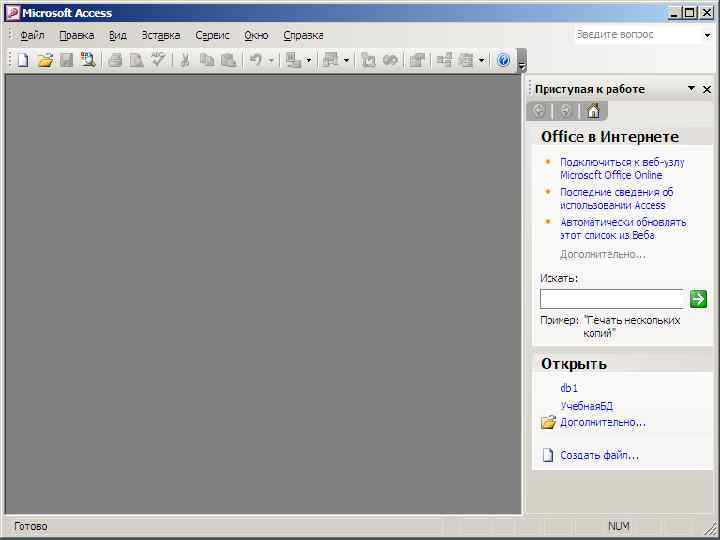Image resolution: width=720 pixels, height=540 pixels.
Task: Click the Microsoft Access title bar key icon
Action: [x=12, y=12]
